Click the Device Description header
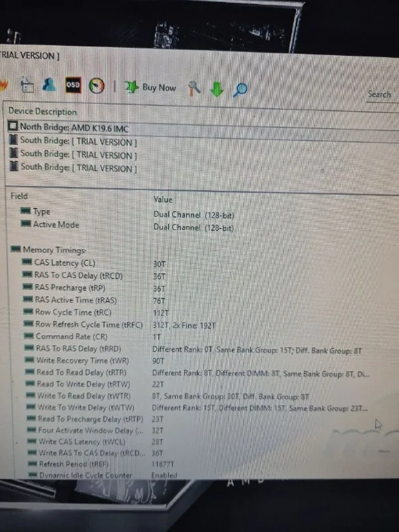 coord(43,111)
